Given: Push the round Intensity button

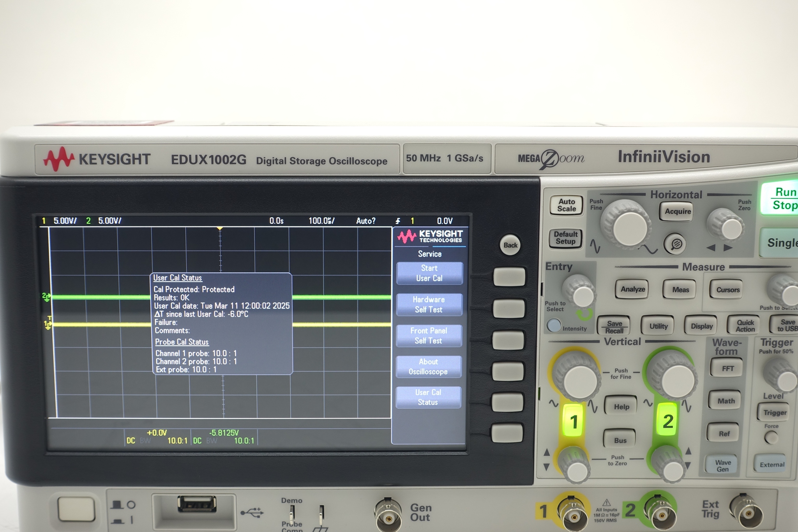Looking at the screenshot, I should pyautogui.click(x=554, y=325).
